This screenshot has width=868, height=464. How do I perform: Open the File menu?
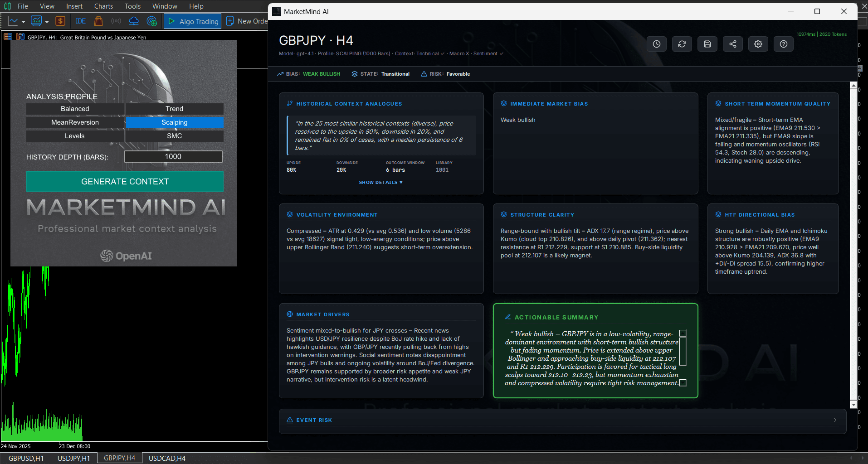23,6
